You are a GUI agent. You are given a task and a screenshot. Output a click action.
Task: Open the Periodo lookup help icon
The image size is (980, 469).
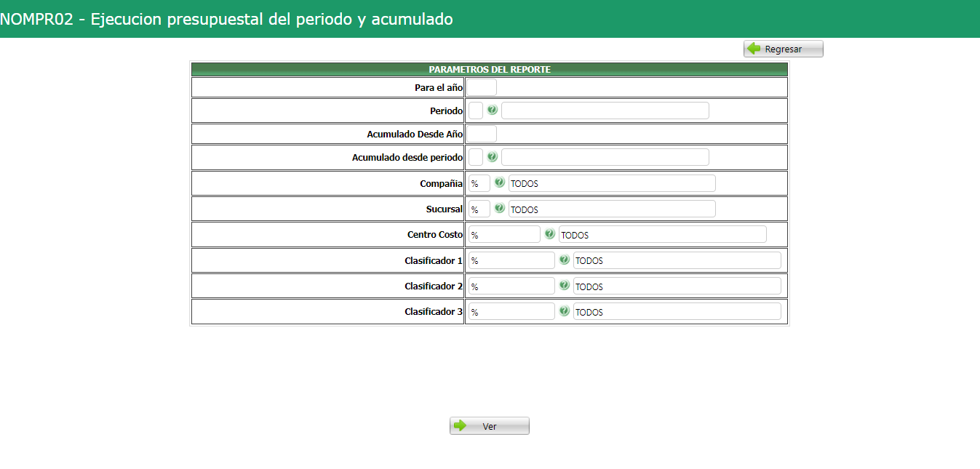pyautogui.click(x=492, y=110)
